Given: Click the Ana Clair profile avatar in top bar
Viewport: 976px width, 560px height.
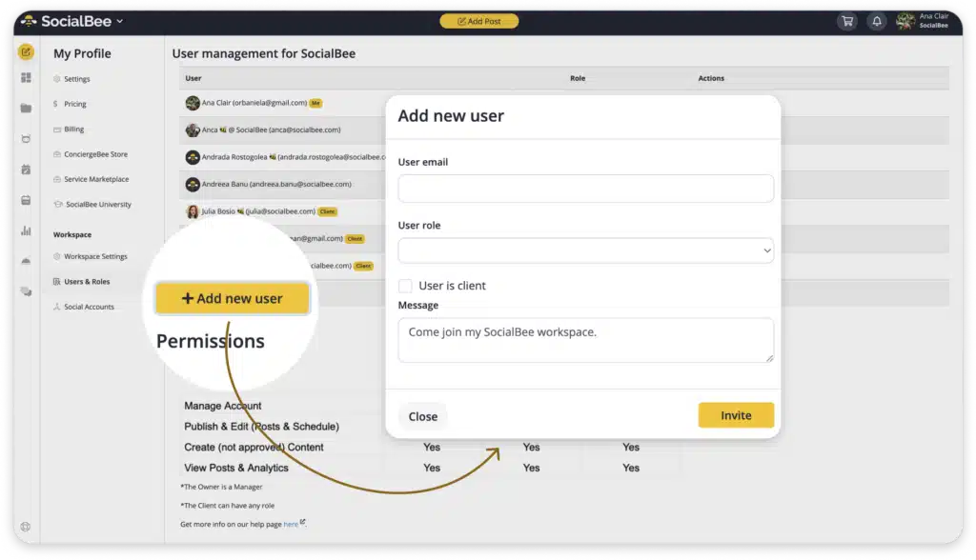Looking at the screenshot, I should [905, 21].
